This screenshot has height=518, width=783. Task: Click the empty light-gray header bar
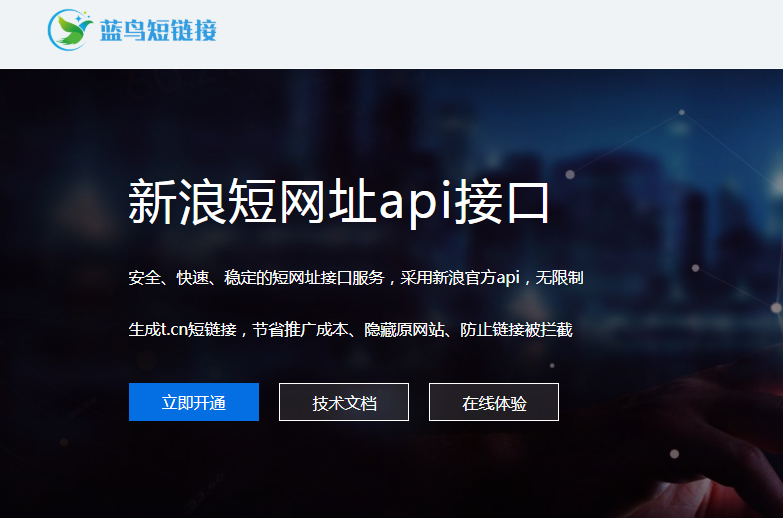(499, 34)
